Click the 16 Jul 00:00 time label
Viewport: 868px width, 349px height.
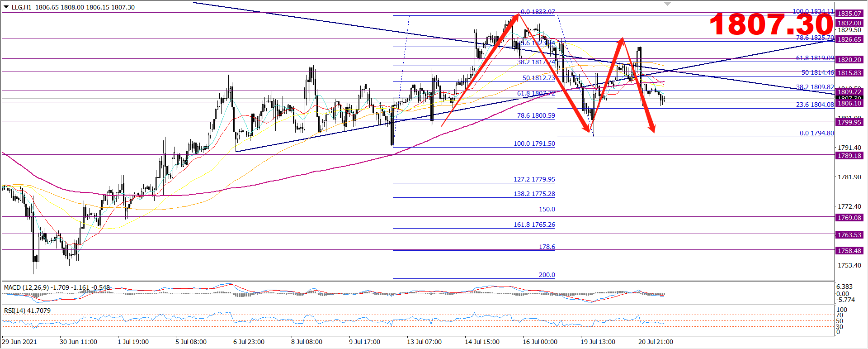(540, 342)
